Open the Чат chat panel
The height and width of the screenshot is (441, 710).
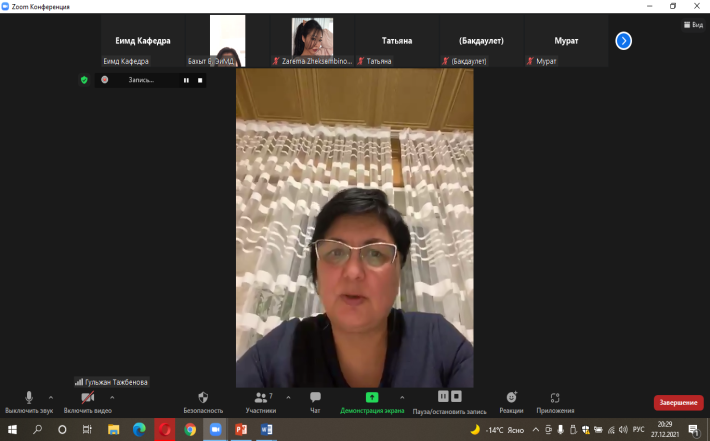pos(315,398)
